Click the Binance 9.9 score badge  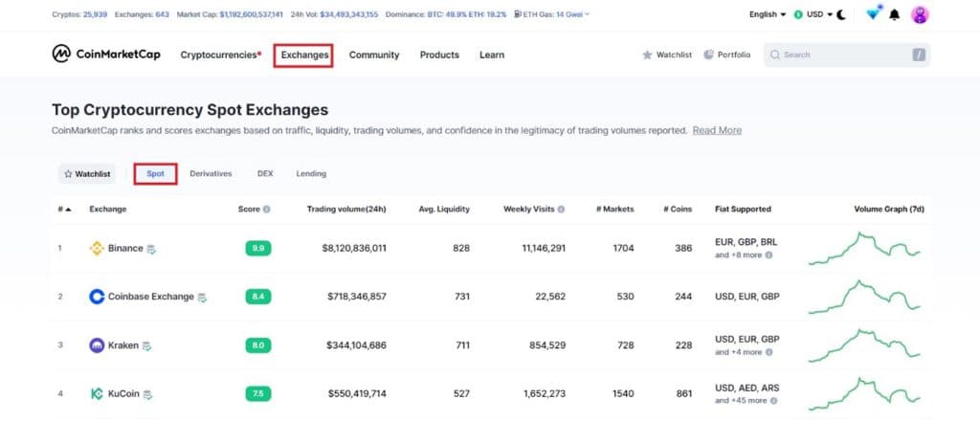coord(258,249)
